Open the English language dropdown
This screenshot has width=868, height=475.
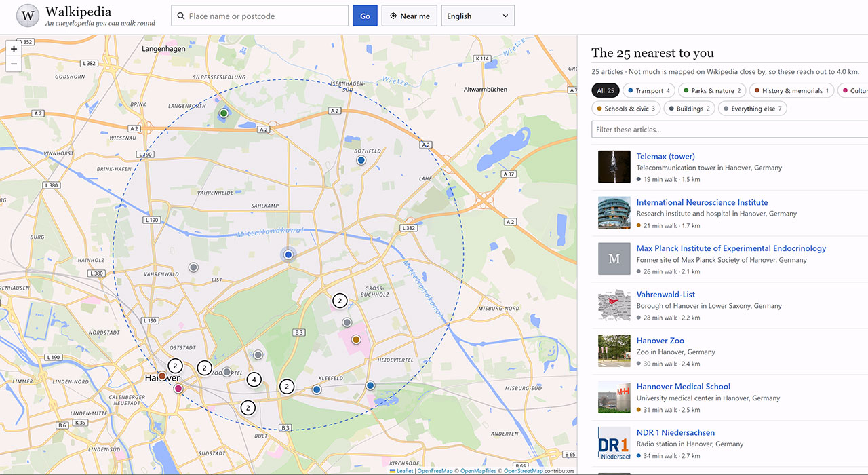[x=478, y=16]
